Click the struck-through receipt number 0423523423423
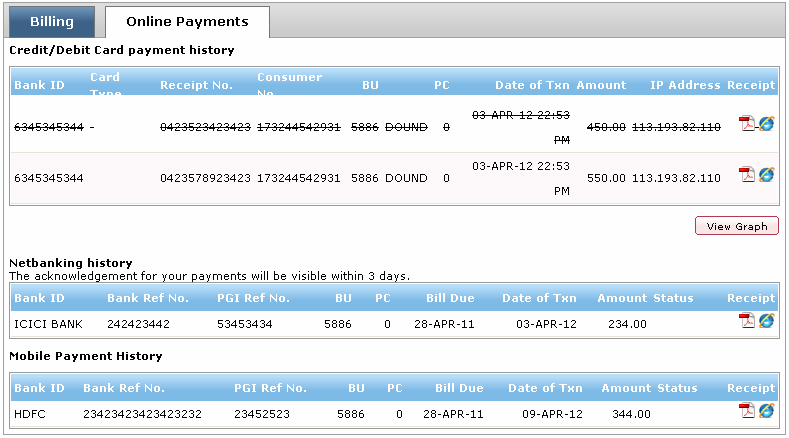Screen dimensions: 789x438 pos(205,127)
